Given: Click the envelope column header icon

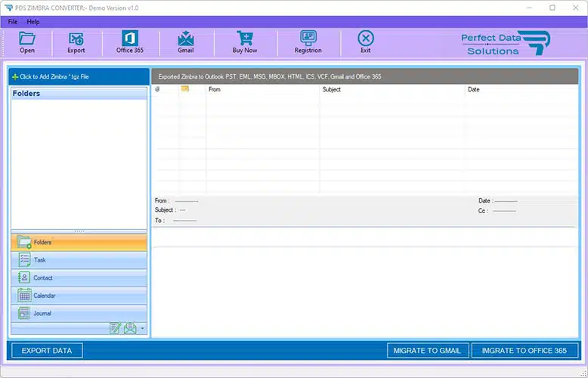Looking at the screenshot, I should tap(185, 89).
